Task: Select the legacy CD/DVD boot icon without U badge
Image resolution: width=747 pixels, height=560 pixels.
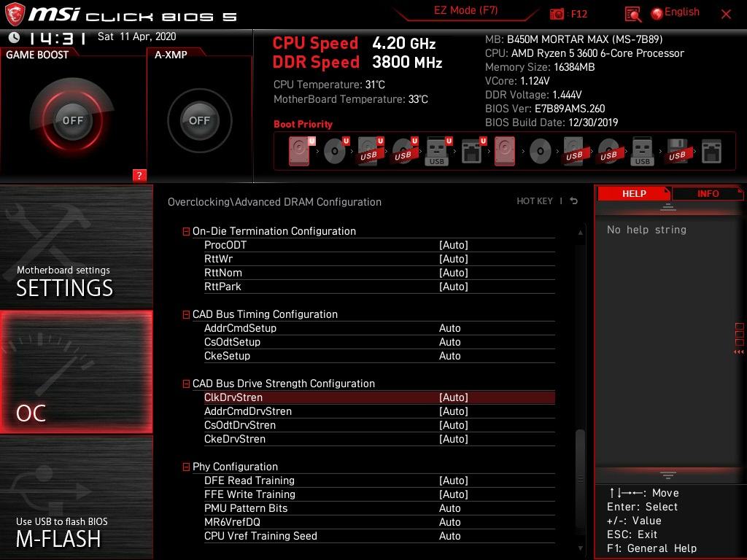Action: (541, 152)
